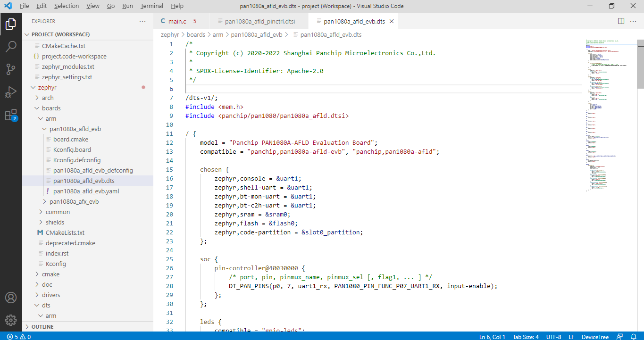644x340 pixels.
Task: Open the Search view icon
Action: point(11,47)
